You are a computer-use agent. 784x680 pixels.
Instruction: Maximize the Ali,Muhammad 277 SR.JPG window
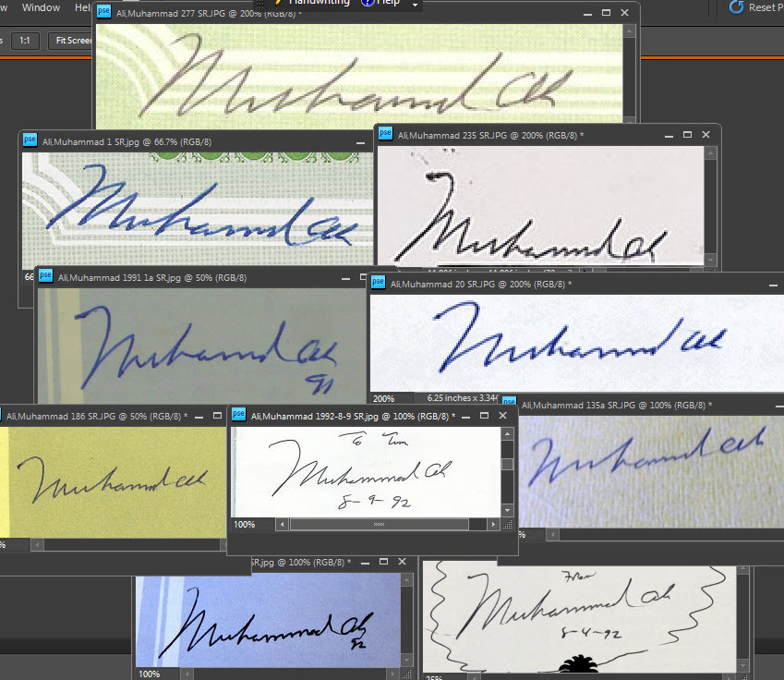tap(606, 13)
